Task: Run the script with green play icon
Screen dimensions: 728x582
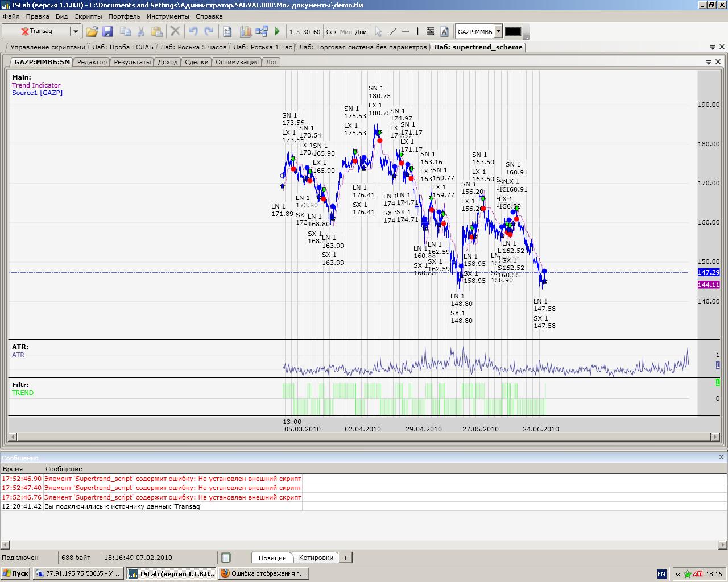Action: click(x=278, y=32)
